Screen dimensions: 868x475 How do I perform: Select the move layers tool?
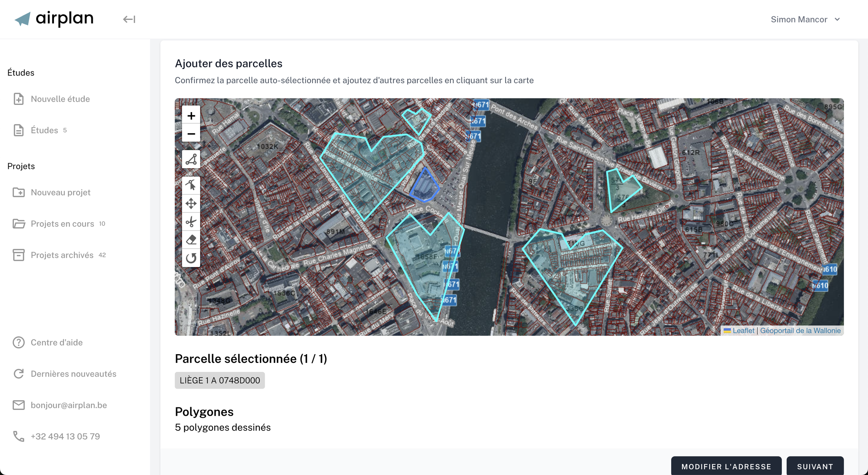coord(191,203)
